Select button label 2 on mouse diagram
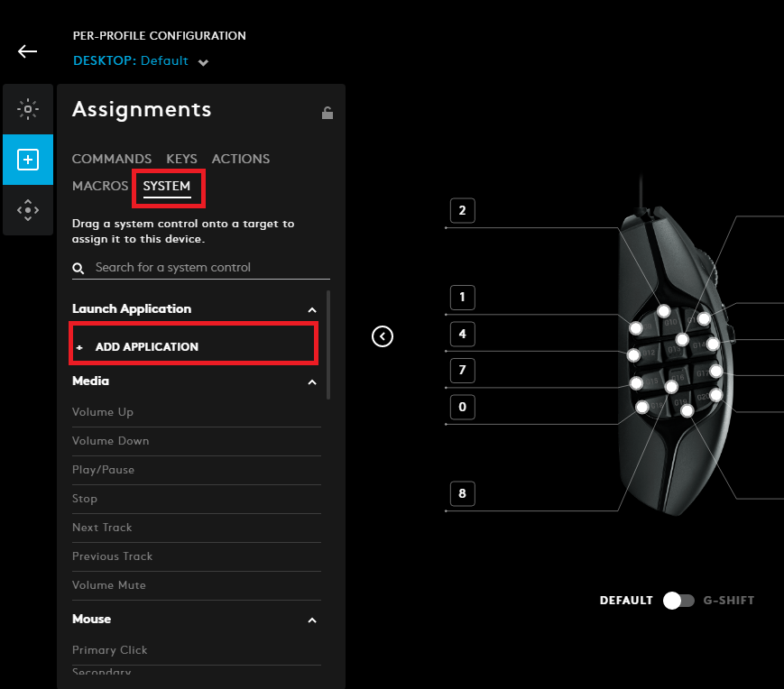The image size is (784, 689). tap(463, 210)
